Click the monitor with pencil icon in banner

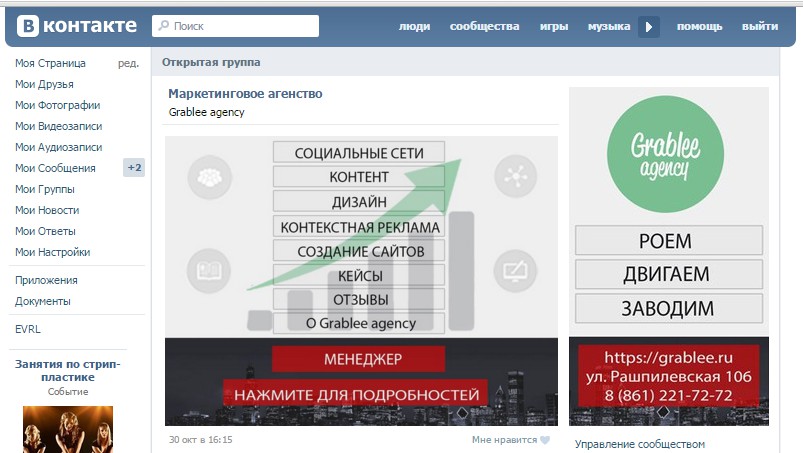[x=515, y=271]
